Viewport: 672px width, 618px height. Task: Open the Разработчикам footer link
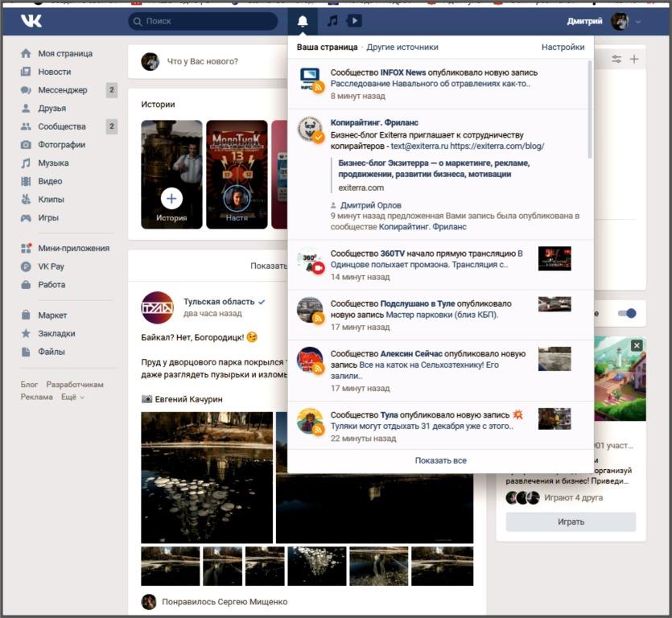click(x=75, y=385)
